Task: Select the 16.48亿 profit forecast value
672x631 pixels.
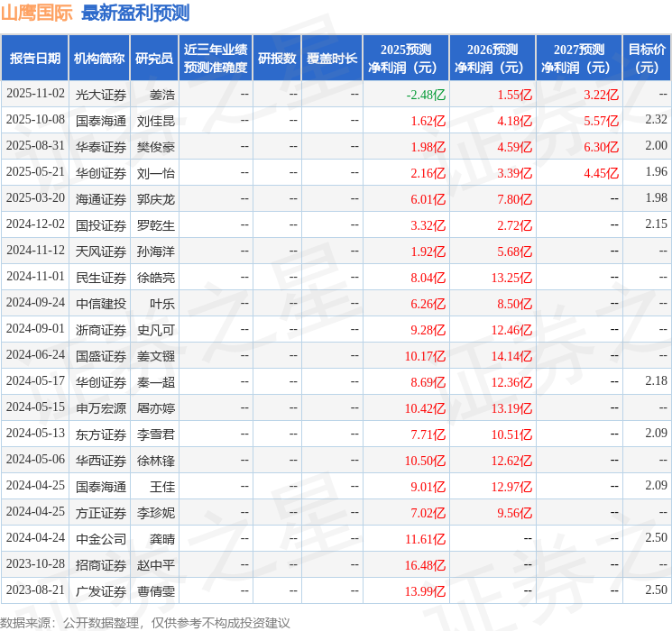Action: (425, 565)
